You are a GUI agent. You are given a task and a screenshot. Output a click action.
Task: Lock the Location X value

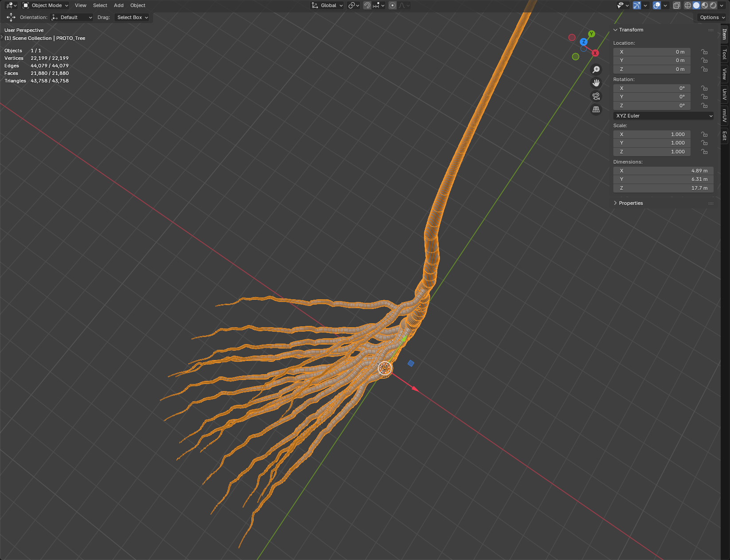point(704,52)
